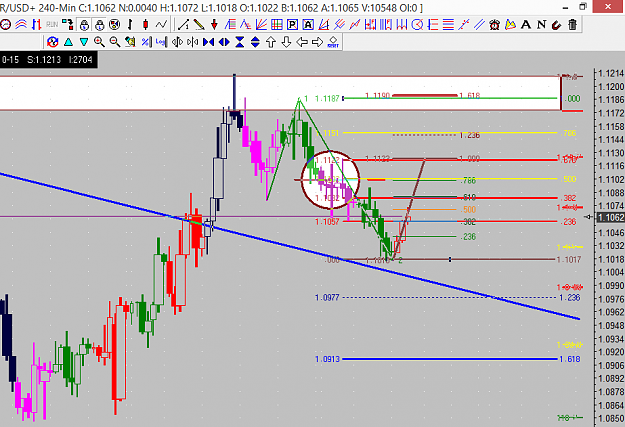The width and height of the screenshot is (625, 427).
Task: Click the 1.0977 dashed level label
Action: tap(327, 297)
